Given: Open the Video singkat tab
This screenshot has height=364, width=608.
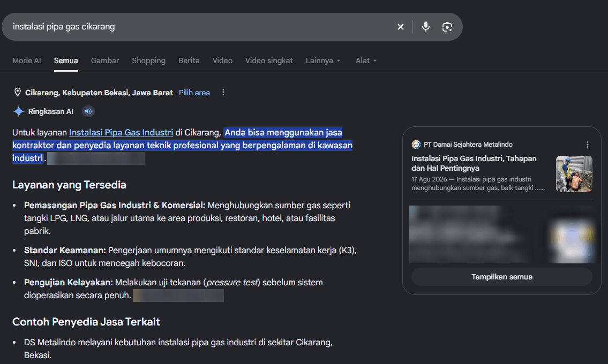Looking at the screenshot, I should click(x=269, y=60).
